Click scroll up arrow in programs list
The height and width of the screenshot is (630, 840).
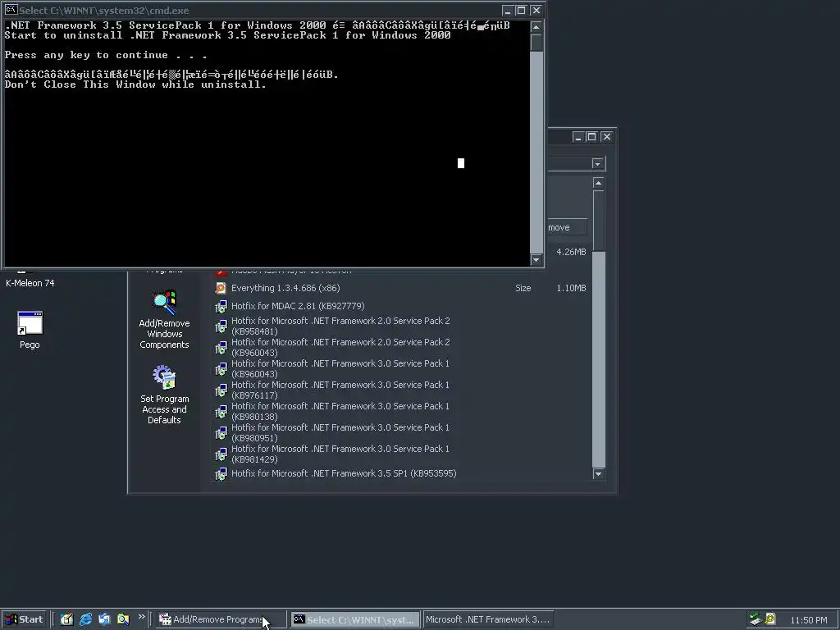(x=598, y=183)
